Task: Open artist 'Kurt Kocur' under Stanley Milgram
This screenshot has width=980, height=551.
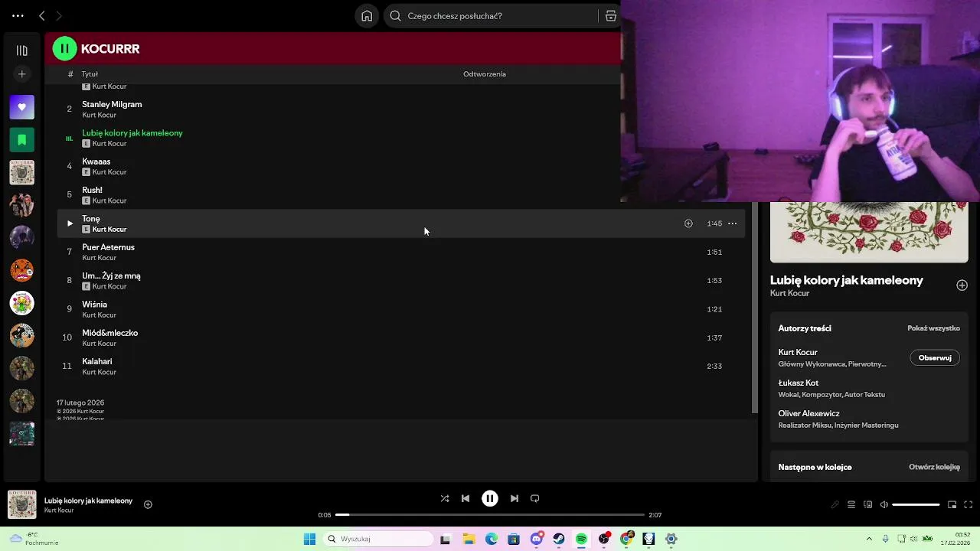Action: pos(99,115)
